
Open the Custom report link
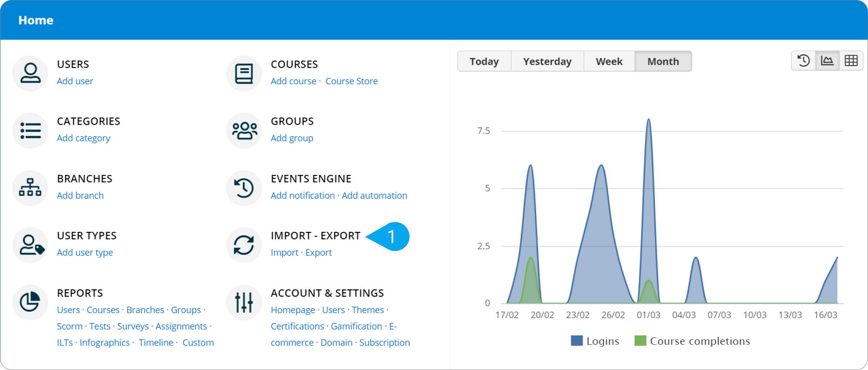(198, 342)
